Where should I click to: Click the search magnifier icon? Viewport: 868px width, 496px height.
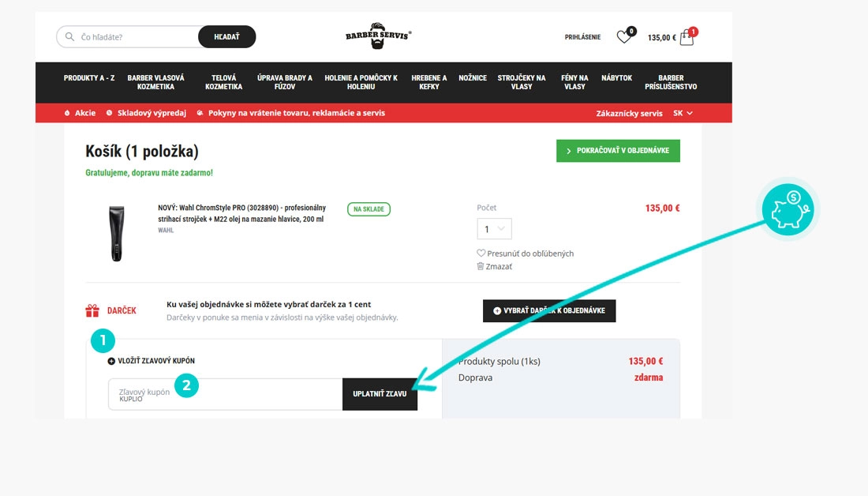[x=69, y=36]
